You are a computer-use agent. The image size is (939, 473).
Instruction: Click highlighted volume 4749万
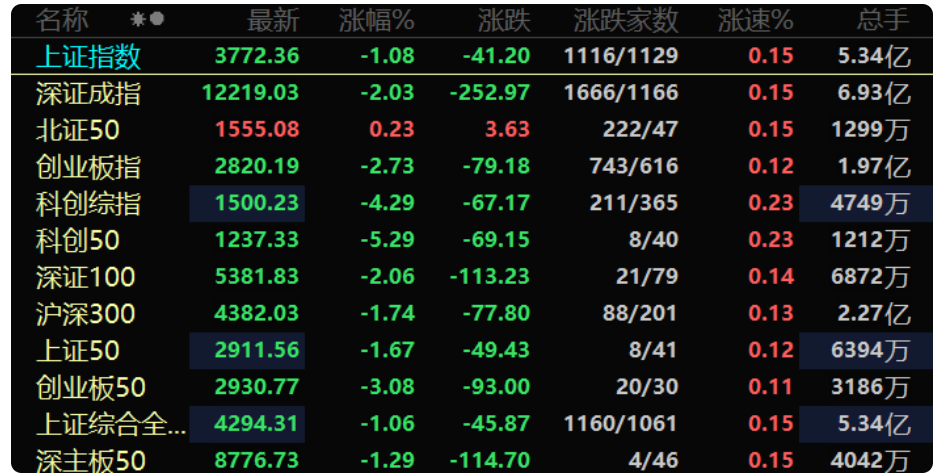tap(870, 203)
